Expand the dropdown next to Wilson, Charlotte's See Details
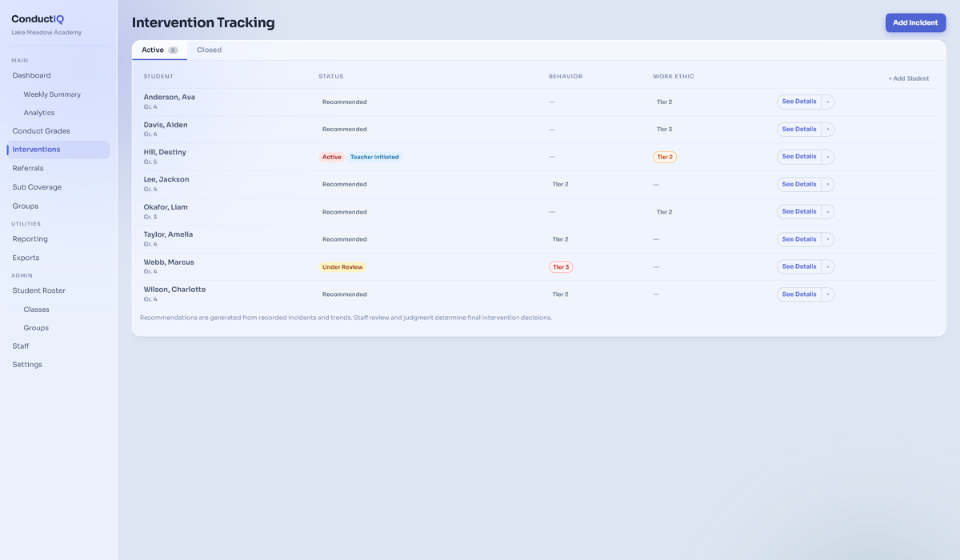The height and width of the screenshot is (560, 960). coord(829,294)
